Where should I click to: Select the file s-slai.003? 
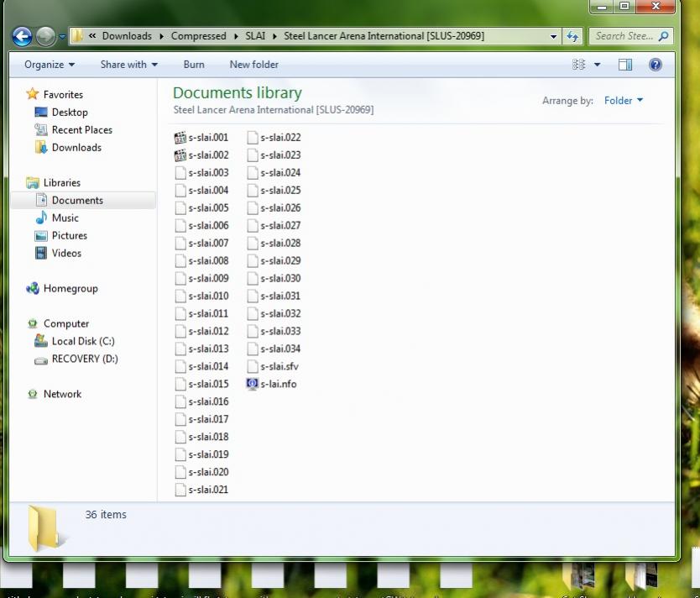point(201,173)
